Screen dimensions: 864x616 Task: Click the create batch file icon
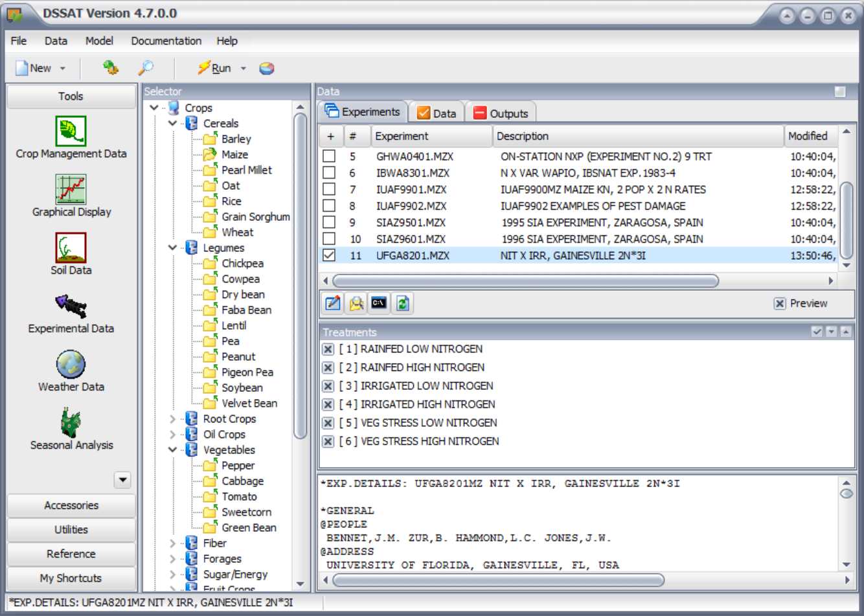356,303
